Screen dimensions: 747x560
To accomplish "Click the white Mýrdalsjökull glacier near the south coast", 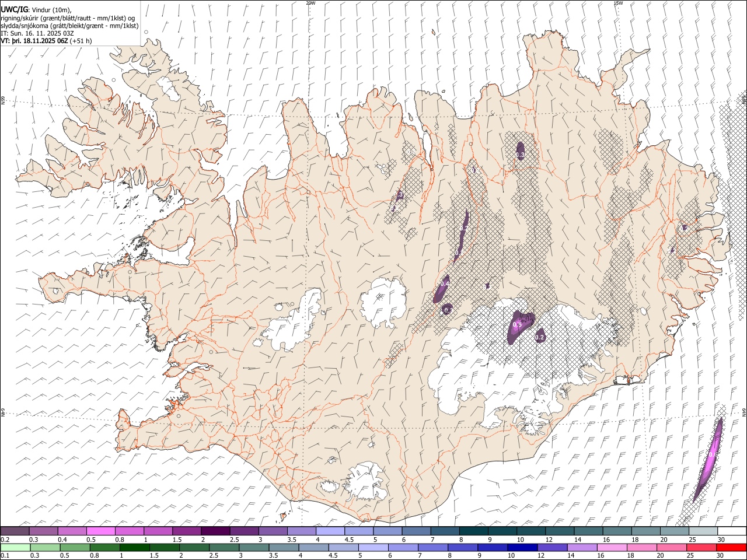I will 365,482.
